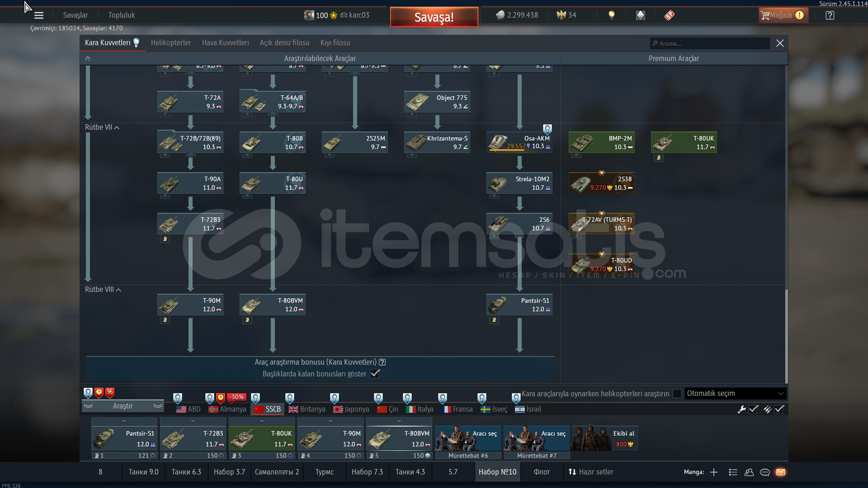Open the orange mail inbox icon
The height and width of the screenshot is (488, 868).
pos(781,472)
